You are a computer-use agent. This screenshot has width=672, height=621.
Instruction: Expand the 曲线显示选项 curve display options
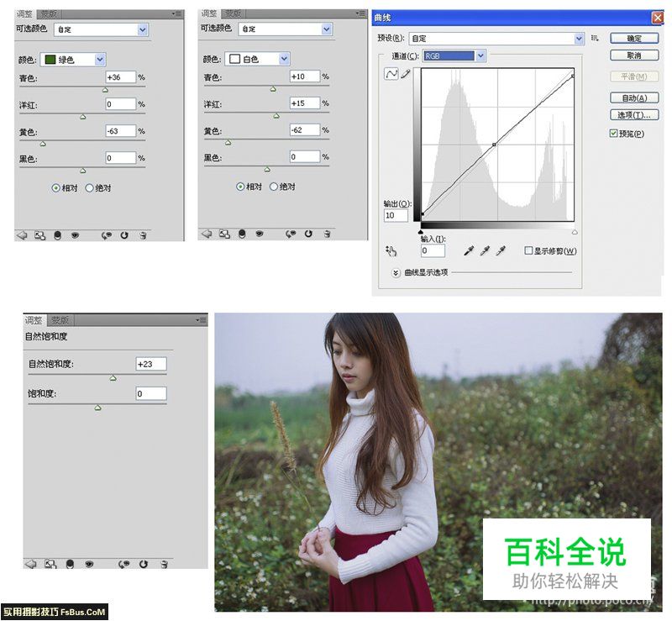pos(396,272)
